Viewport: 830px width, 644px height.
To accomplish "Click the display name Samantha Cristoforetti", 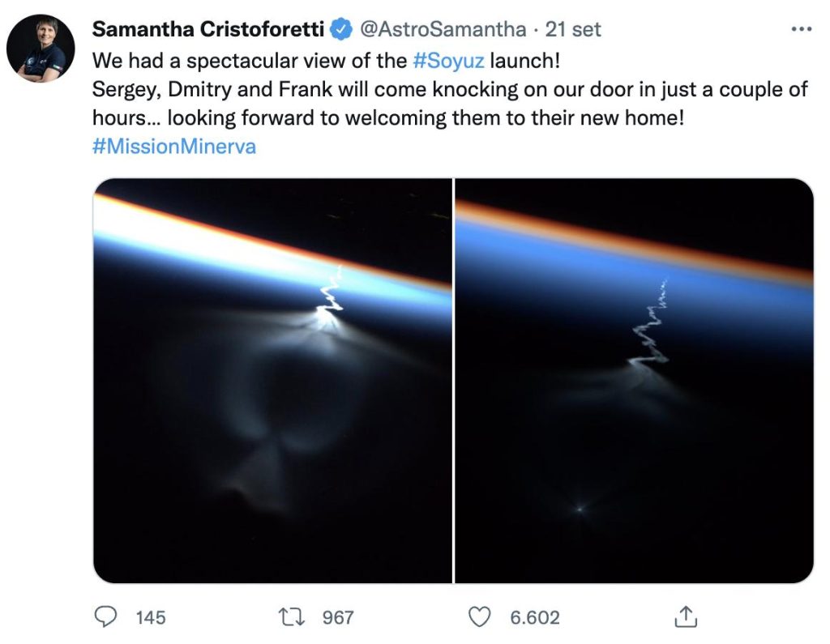I will 209,30.
